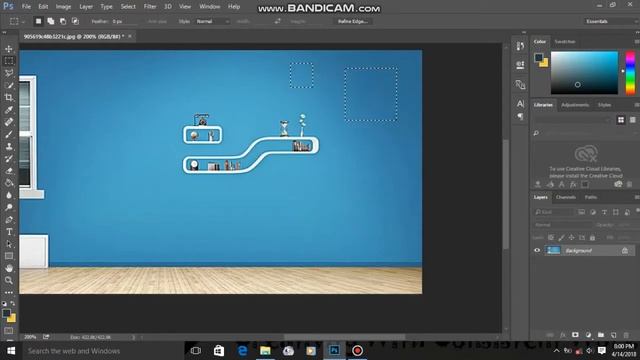Expand the collapsed toolbox double-arrow

[4, 32]
